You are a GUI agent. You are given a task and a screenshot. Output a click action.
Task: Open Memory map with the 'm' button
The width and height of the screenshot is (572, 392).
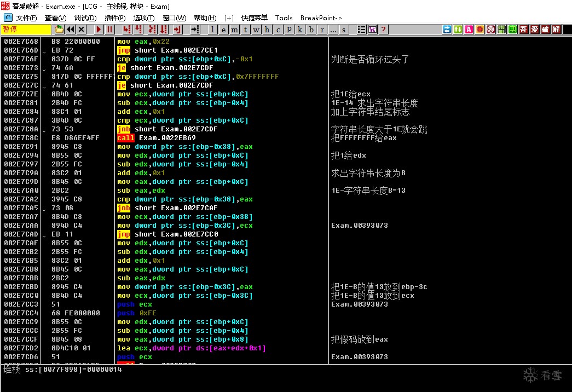coord(235,30)
